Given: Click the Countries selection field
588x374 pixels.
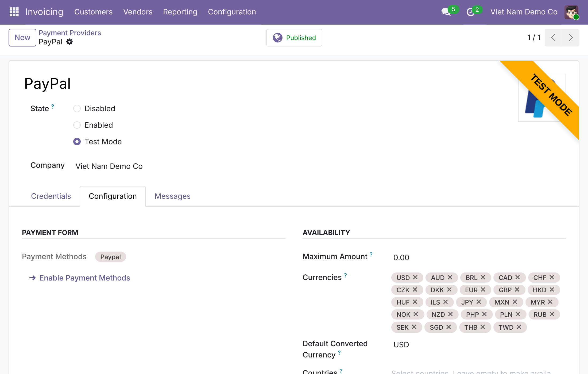Looking at the screenshot, I should pos(478,371).
